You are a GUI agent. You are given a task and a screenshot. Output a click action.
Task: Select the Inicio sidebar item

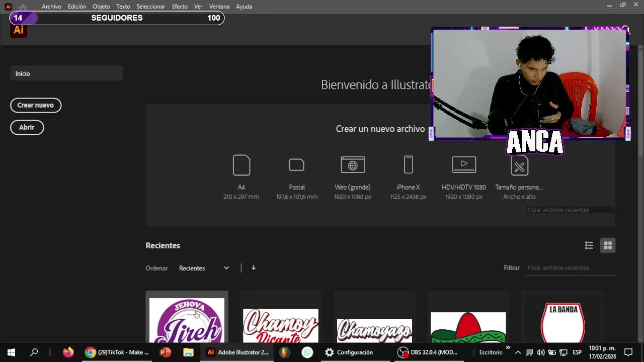pos(66,73)
